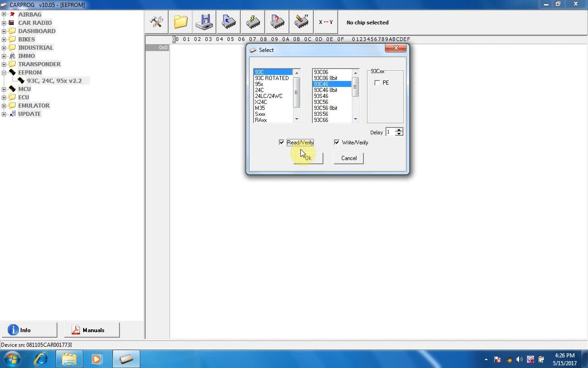Decrease the Delay value with down arrow
This screenshot has width=588, height=368.
click(x=399, y=134)
